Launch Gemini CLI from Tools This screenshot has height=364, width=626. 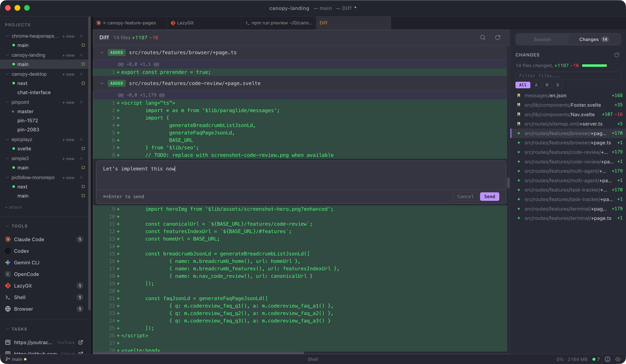click(x=27, y=262)
